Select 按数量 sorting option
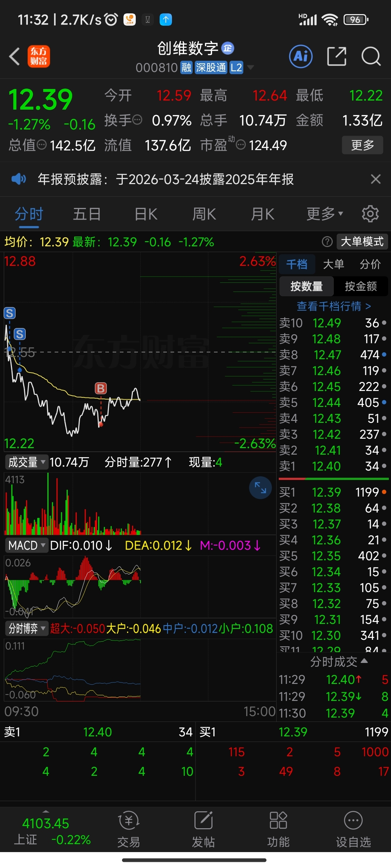This screenshot has width=391, height=868. point(307,286)
